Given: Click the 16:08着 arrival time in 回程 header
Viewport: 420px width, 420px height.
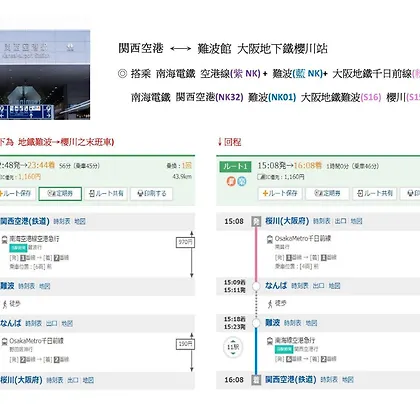Looking at the screenshot, I should [308, 166].
